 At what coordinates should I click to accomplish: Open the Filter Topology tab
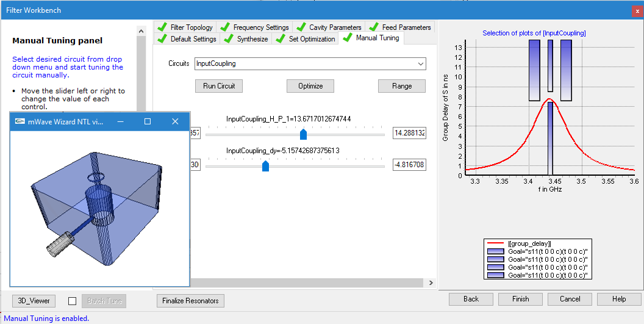pyautogui.click(x=185, y=27)
